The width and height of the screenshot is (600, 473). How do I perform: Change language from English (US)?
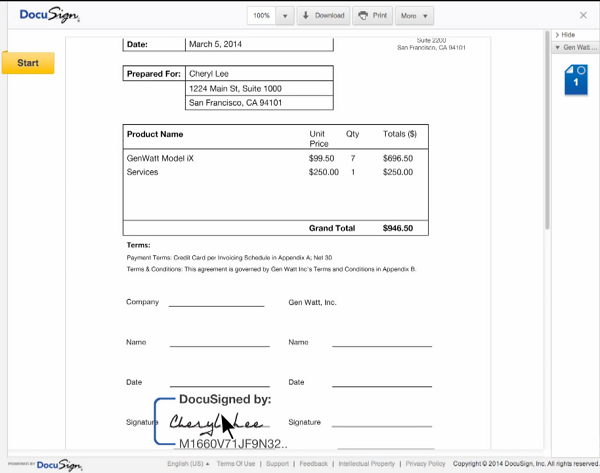click(188, 464)
